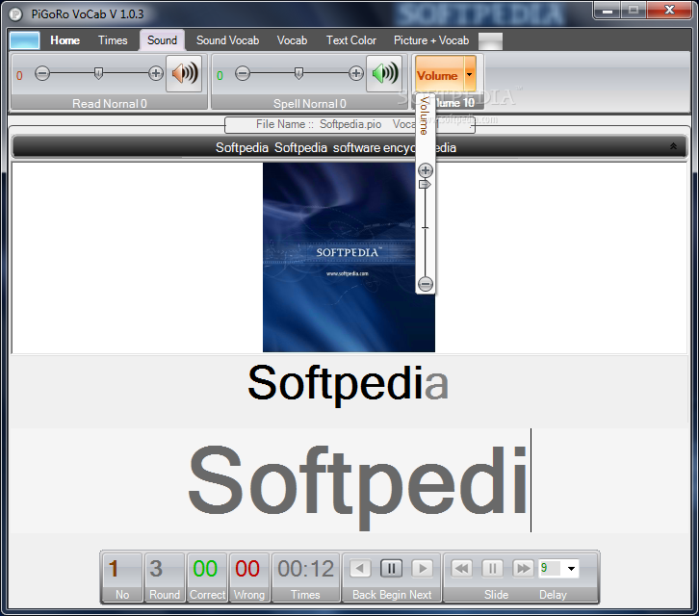The height and width of the screenshot is (616, 699).
Task: Click the Begin pause button
Action: click(x=391, y=568)
